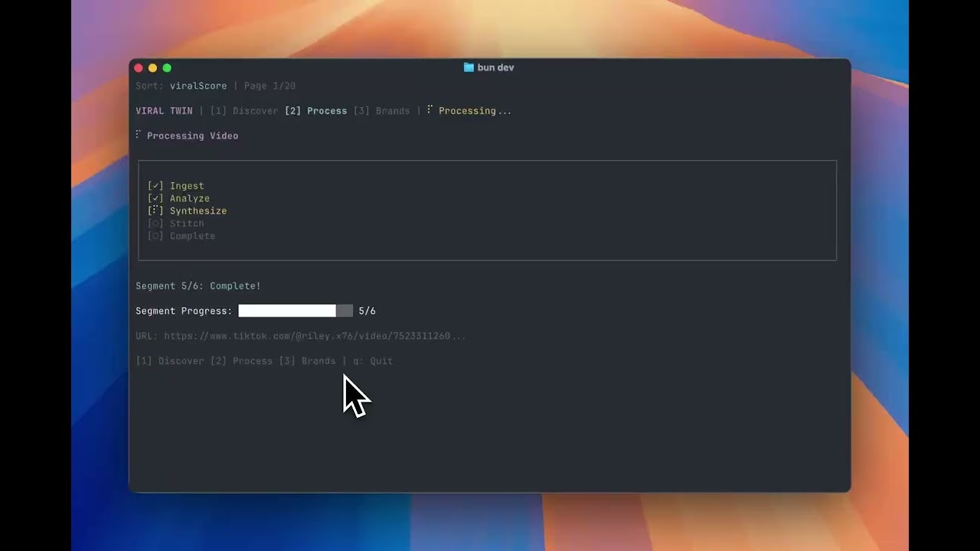The height and width of the screenshot is (551, 980).
Task: Open the Page 1/20 pager selector
Action: [x=269, y=86]
